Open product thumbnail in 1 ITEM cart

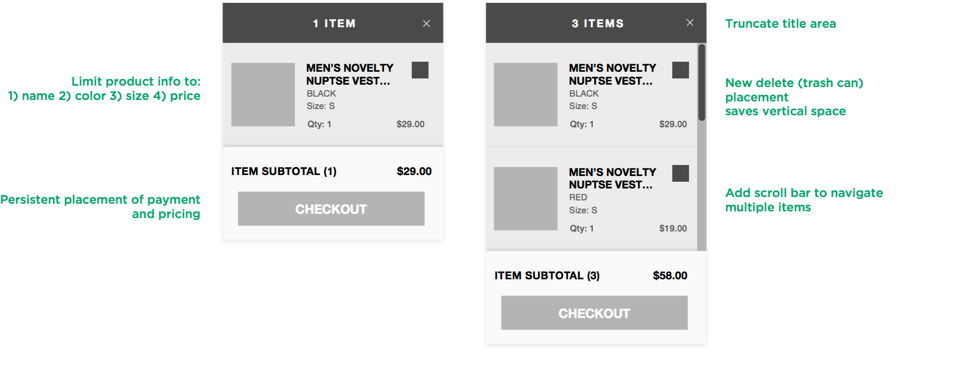[263, 95]
